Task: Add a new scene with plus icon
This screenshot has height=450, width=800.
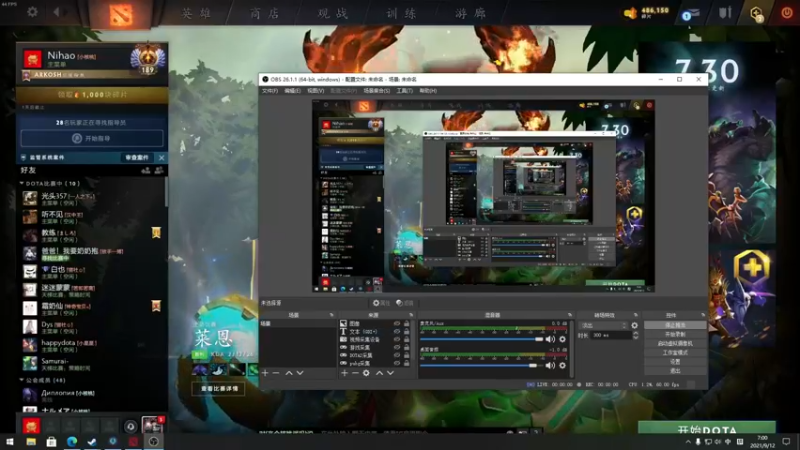Action: coord(265,373)
